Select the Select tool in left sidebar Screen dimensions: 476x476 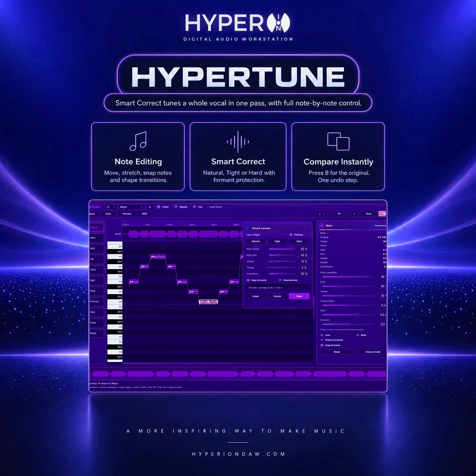97,227
